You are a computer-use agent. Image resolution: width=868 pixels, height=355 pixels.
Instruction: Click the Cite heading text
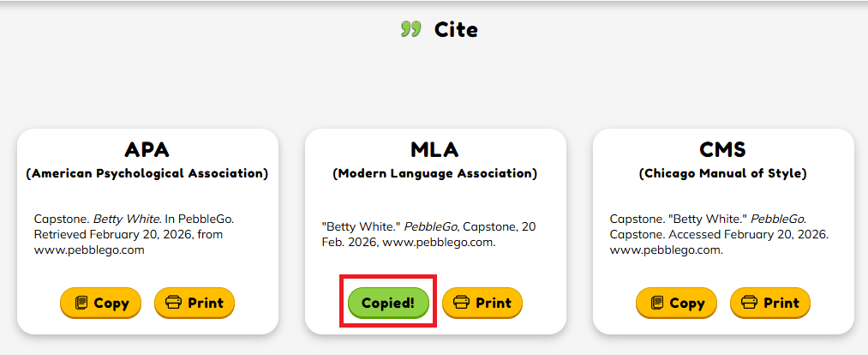pyautogui.click(x=456, y=30)
